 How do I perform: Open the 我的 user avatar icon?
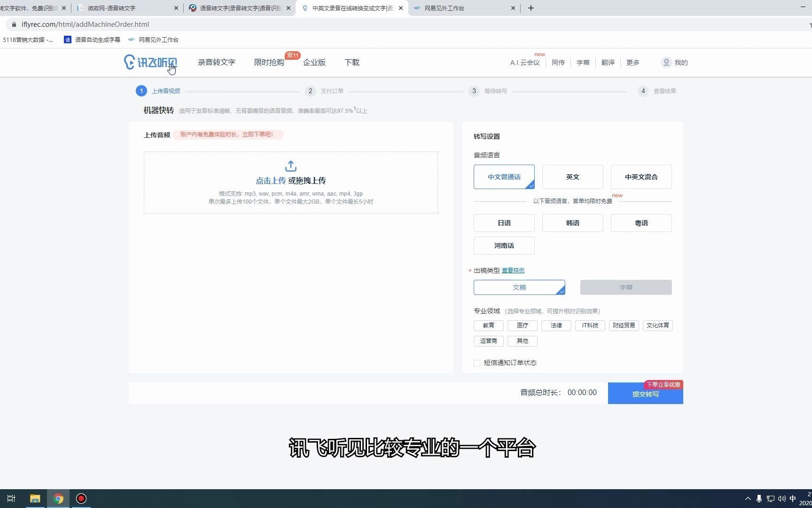click(666, 62)
